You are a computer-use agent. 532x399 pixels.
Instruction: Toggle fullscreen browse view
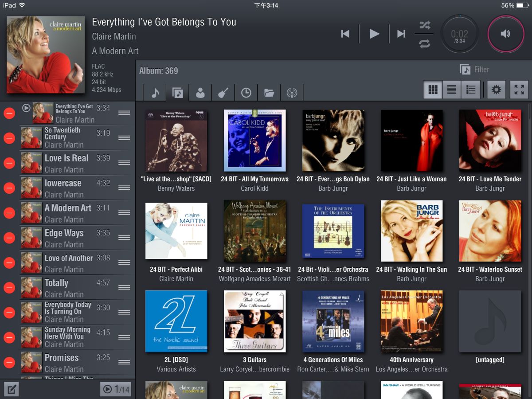(x=520, y=90)
